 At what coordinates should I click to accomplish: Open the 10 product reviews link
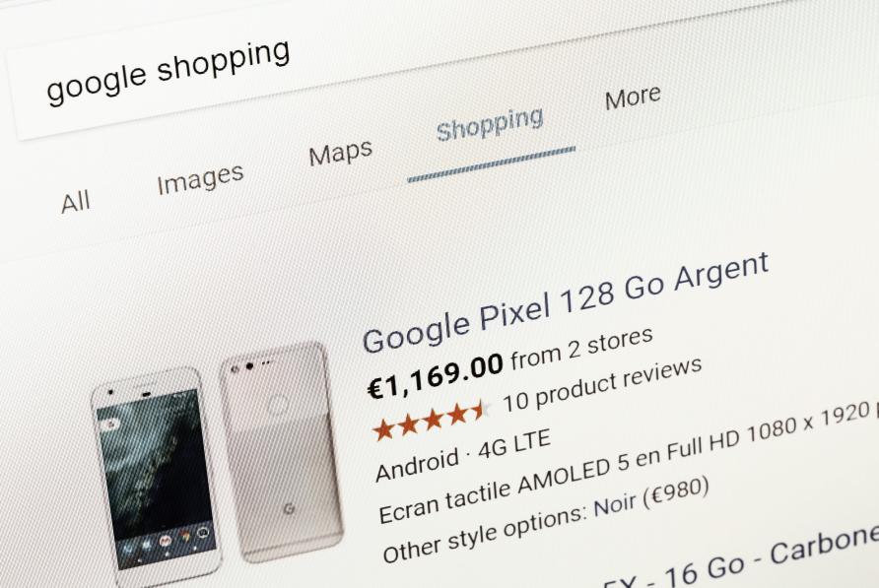point(602,384)
